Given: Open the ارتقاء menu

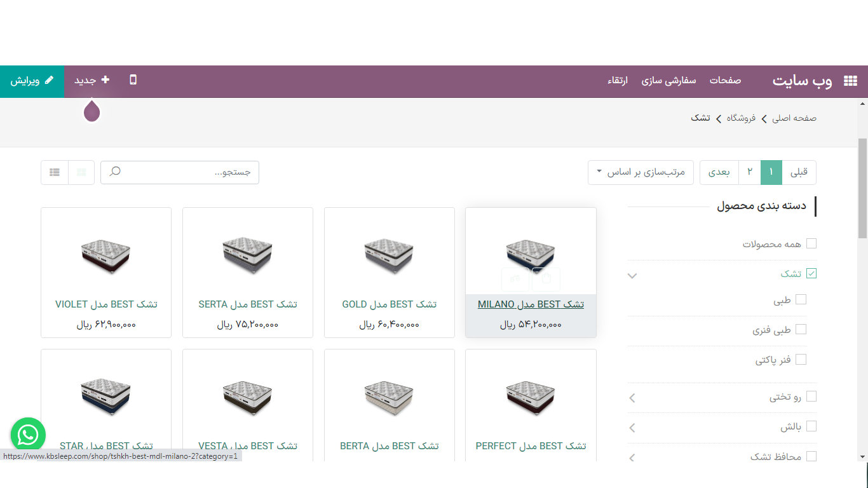Looking at the screenshot, I should 618,81.
